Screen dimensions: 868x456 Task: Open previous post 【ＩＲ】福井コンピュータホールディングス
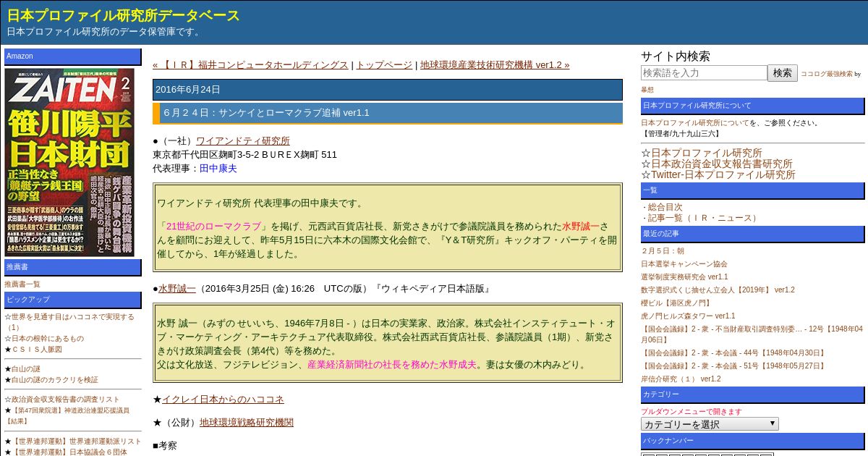click(250, 64)
